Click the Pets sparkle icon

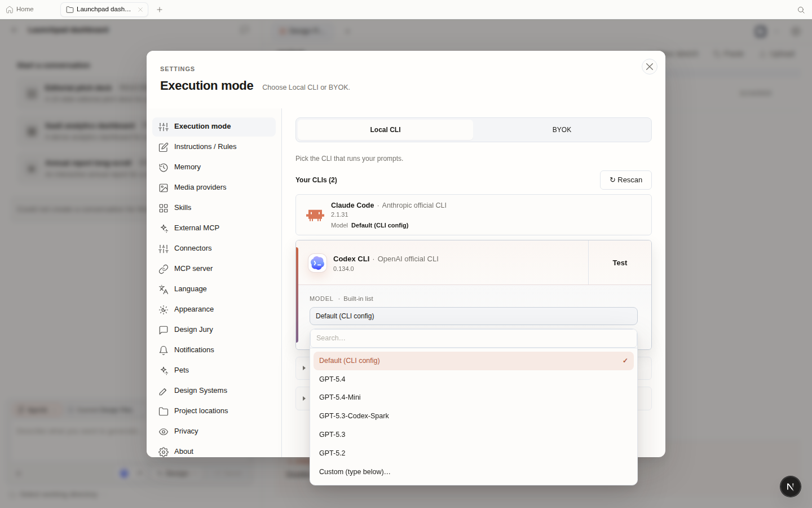click(x=164, y=371)
